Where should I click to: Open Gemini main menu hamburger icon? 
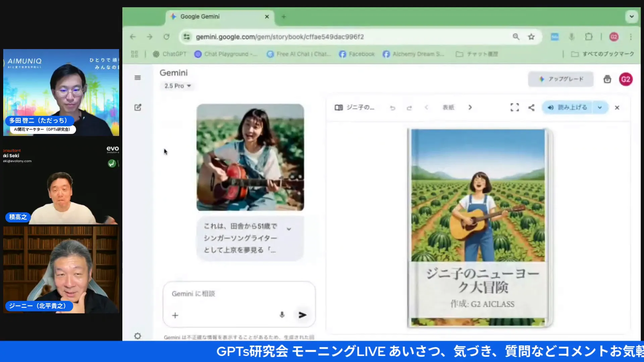138,78
